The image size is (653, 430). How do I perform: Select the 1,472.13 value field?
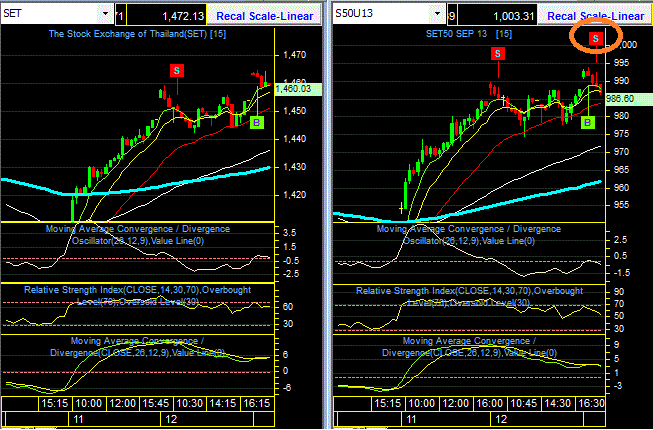pyautogui.click(x=167, y=16)
